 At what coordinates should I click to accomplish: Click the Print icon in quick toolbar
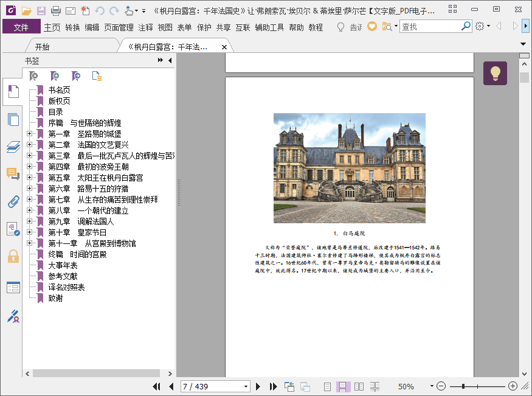click(x=55, y=10)
